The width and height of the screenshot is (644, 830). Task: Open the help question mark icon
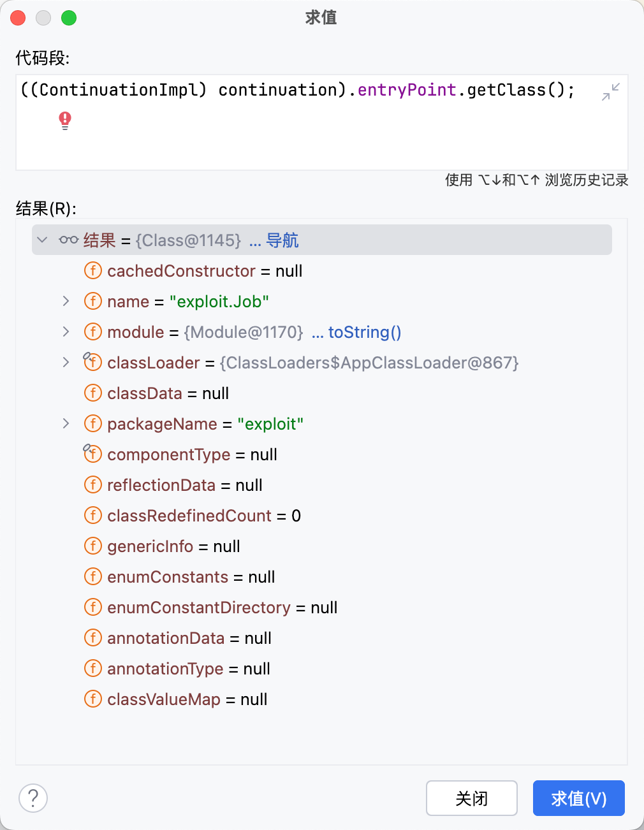pos(33,798)
